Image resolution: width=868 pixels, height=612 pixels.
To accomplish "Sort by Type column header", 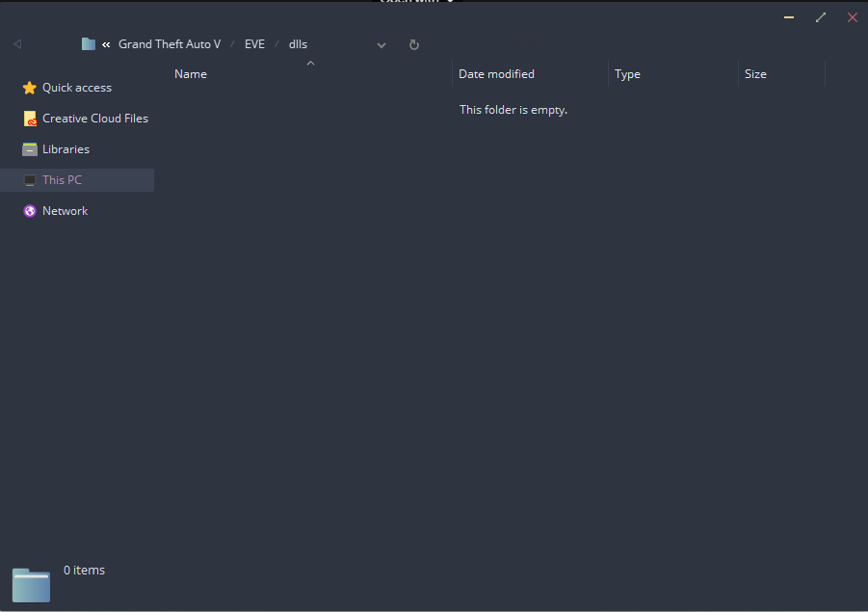I will tap(627, 73).
